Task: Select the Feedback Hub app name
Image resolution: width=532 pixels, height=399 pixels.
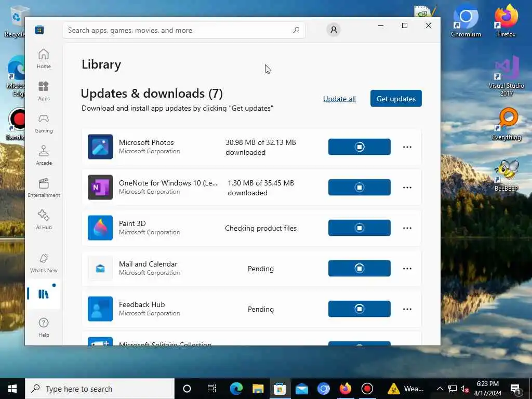Action: (142, 304)
